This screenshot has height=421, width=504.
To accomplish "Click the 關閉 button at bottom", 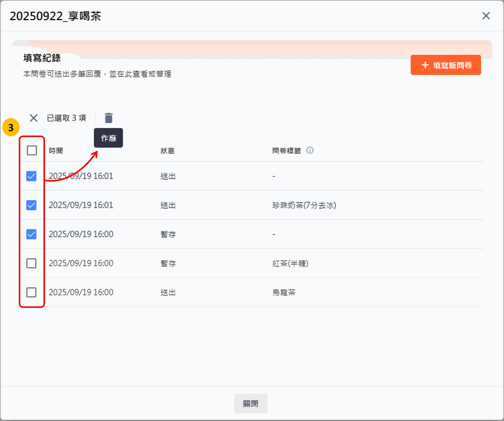I will [251, 403].
